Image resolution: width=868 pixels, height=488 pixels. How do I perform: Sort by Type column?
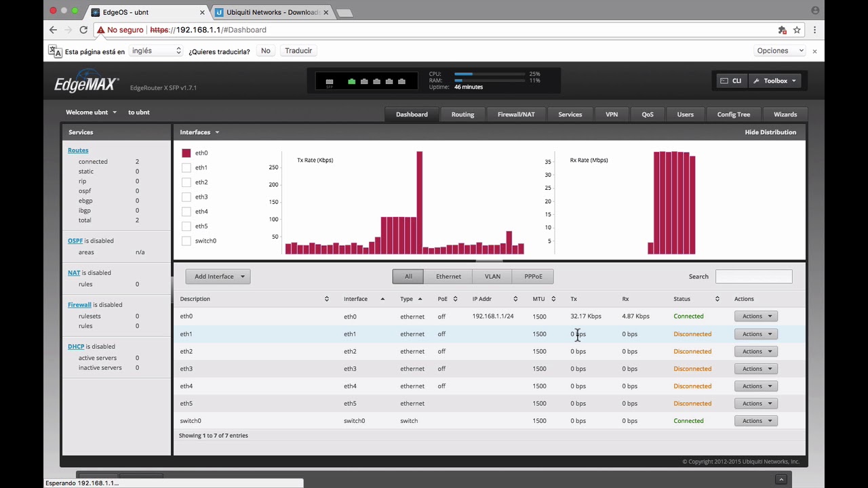(411, 299)
